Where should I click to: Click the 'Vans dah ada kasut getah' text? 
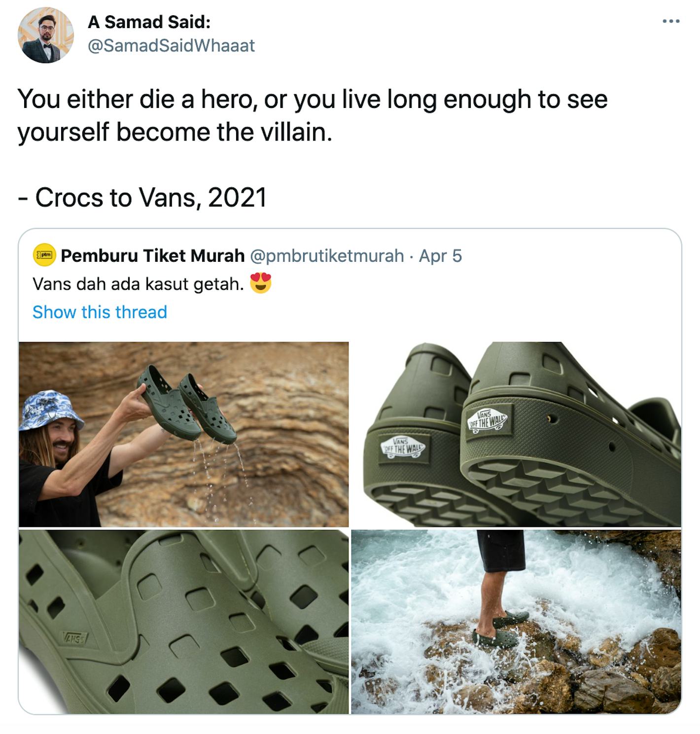[x=138, y=282]
